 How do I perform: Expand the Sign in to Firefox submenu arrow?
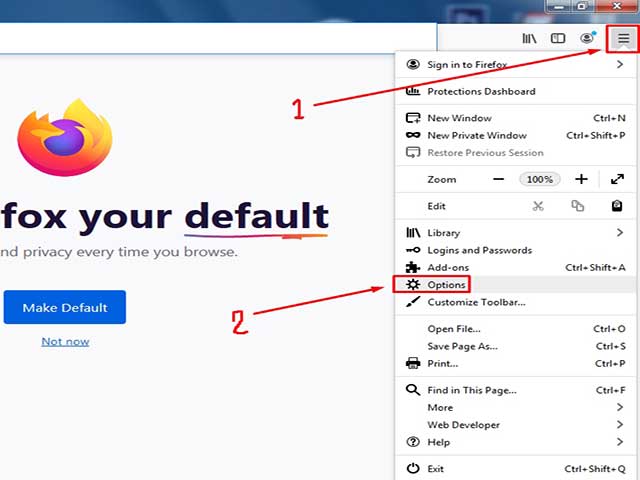click(x=620, y=64)
